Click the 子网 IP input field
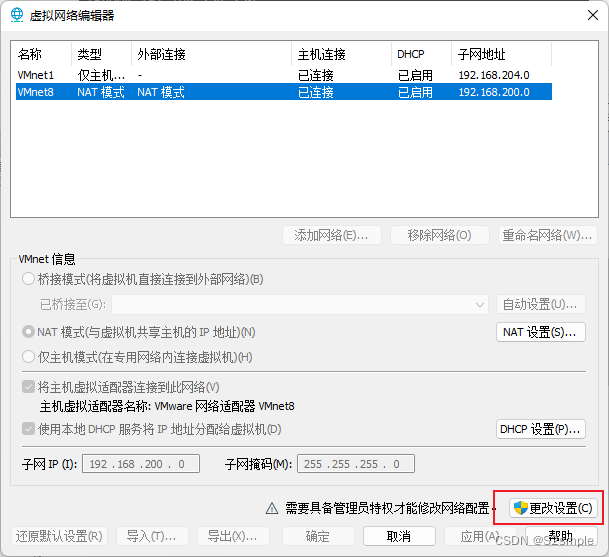The image size is (609, 557). tap(141, 464)
